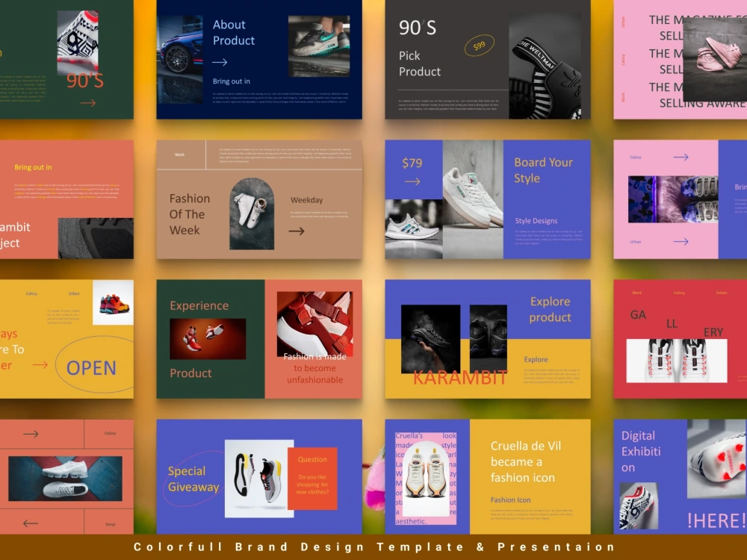Select the Gallery slide sneaker laces photo

pos(677,361)
